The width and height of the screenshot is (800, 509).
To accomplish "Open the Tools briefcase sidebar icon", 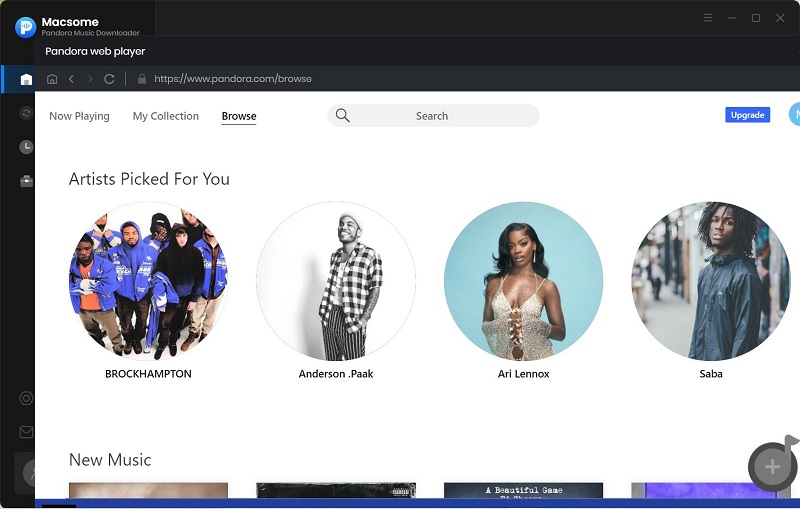I will (x=26, y=181).
